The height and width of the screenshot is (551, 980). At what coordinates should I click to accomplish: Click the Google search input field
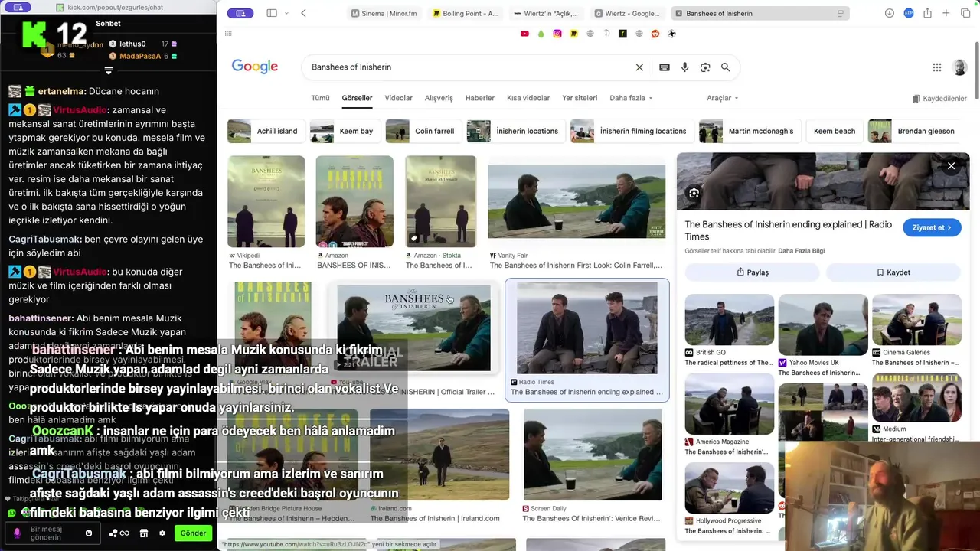tap(469, 67)
